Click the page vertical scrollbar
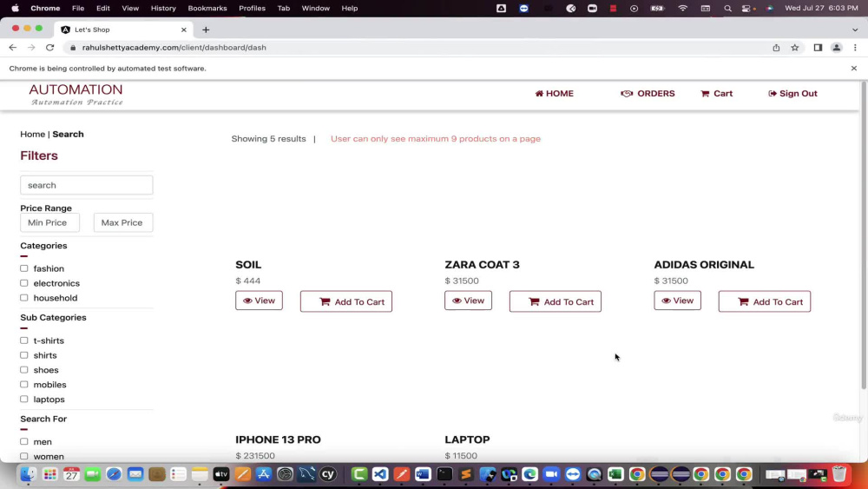The image size is (868, 489). 864,235
